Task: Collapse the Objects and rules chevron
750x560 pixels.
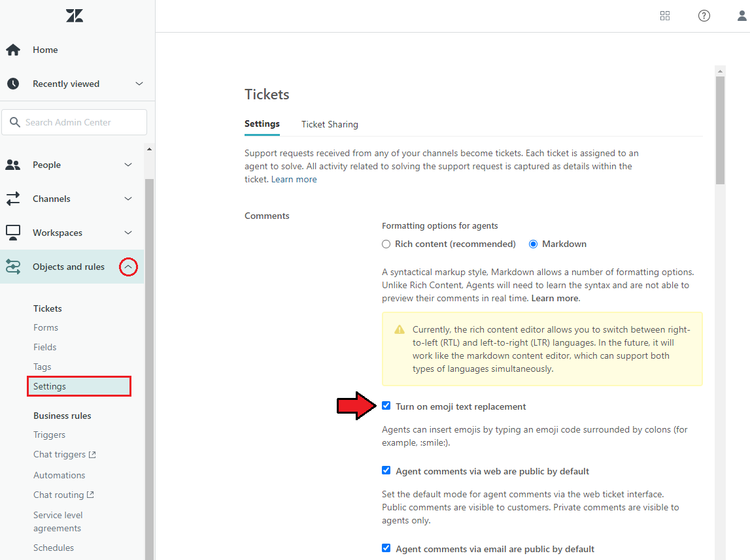Action: pos(128,267)
